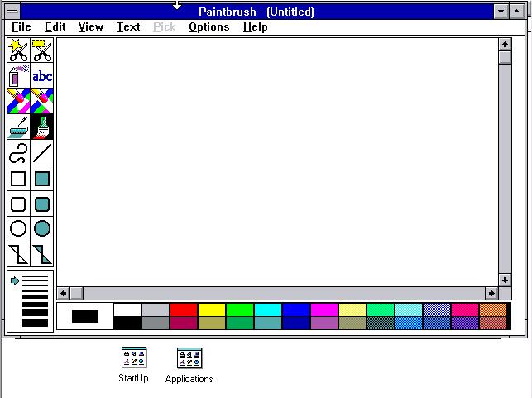The height and width of the screenshot is (398, 532).
Task: Select the Scissors free-form cutout tool
Action: [17, 51]
